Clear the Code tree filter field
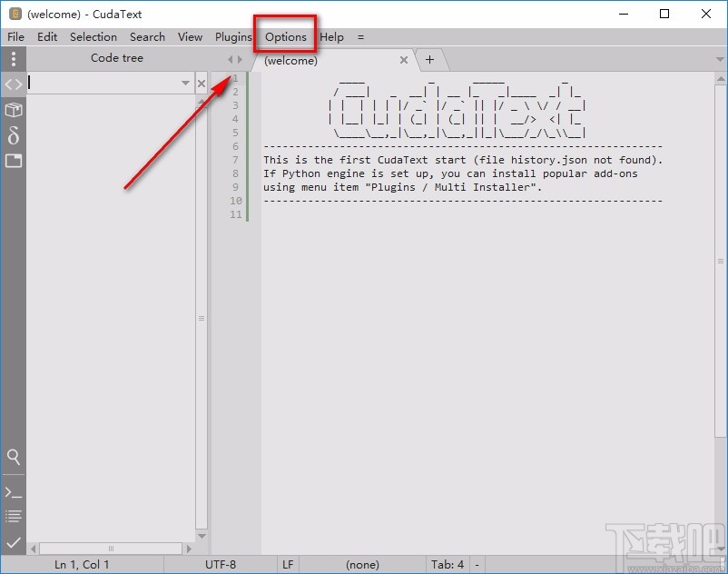 tap(201, 84)
